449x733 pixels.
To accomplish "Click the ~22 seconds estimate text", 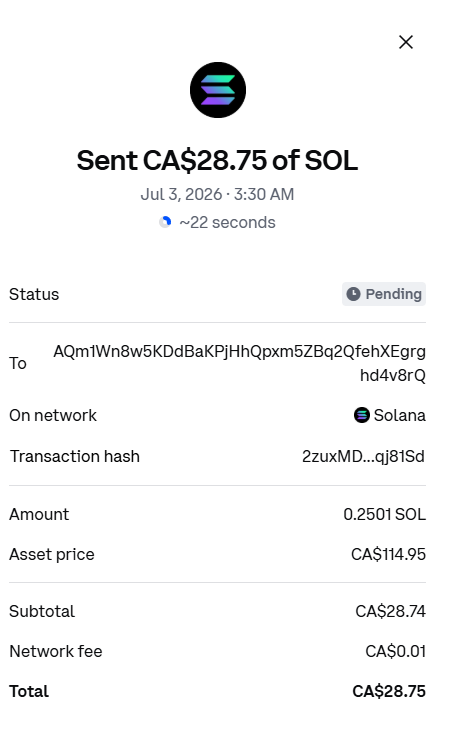I will coord(227,223).
